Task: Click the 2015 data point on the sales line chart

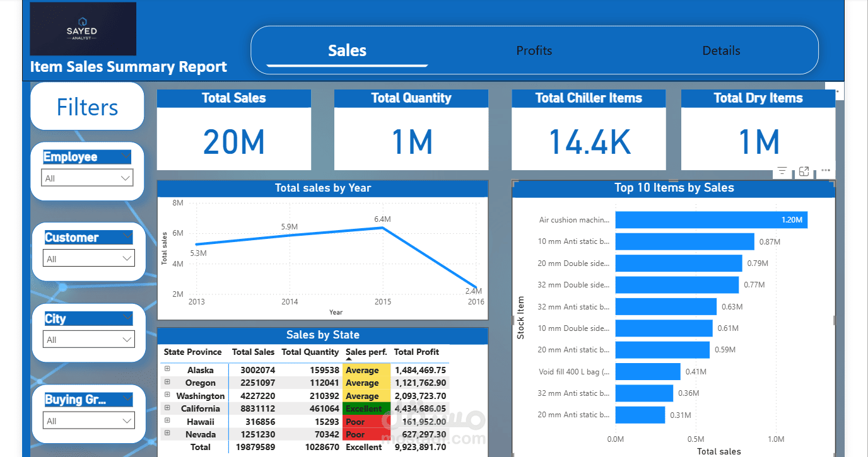Action: [384, 228]
